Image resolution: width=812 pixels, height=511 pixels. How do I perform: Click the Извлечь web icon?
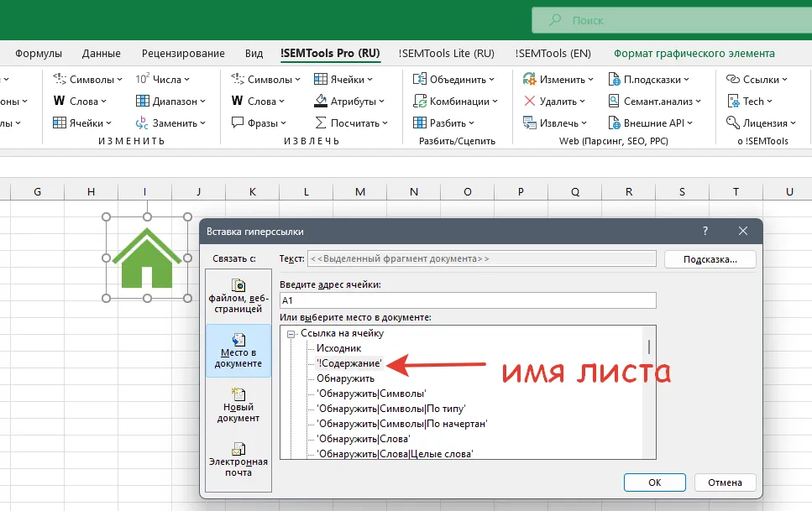pyautogui.click(x=529, y=123)
